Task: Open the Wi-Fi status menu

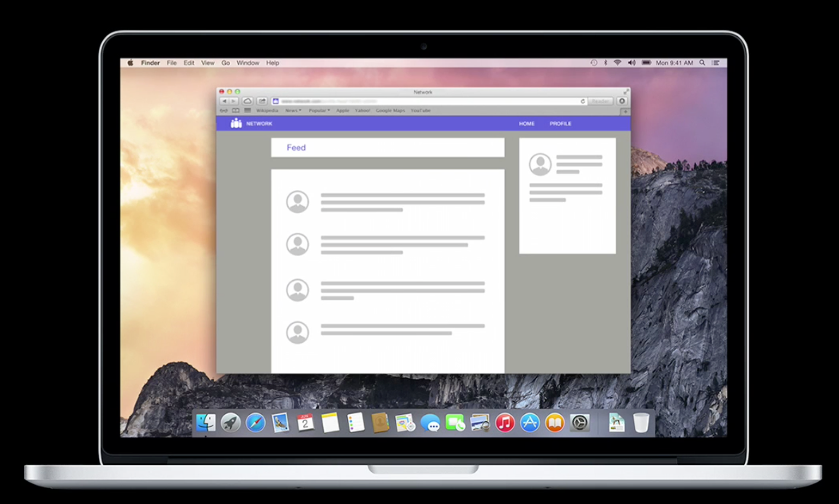Action: coord(618,63)
